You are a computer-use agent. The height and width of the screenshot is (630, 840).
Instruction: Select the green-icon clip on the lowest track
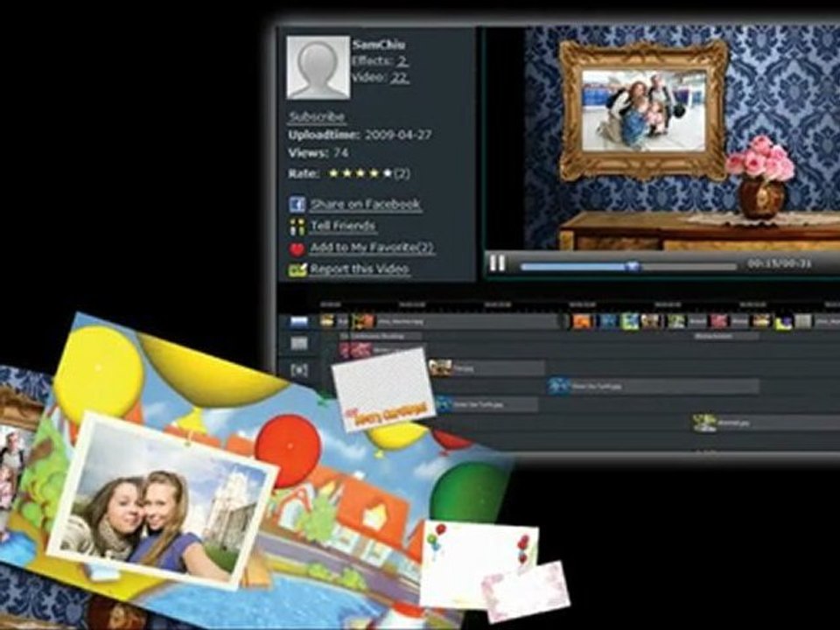point(766,423)
